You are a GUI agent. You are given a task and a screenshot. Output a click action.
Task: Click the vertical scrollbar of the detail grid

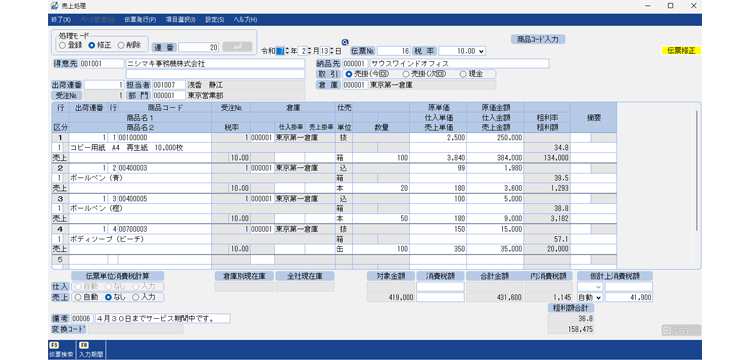tap(696, 170)
